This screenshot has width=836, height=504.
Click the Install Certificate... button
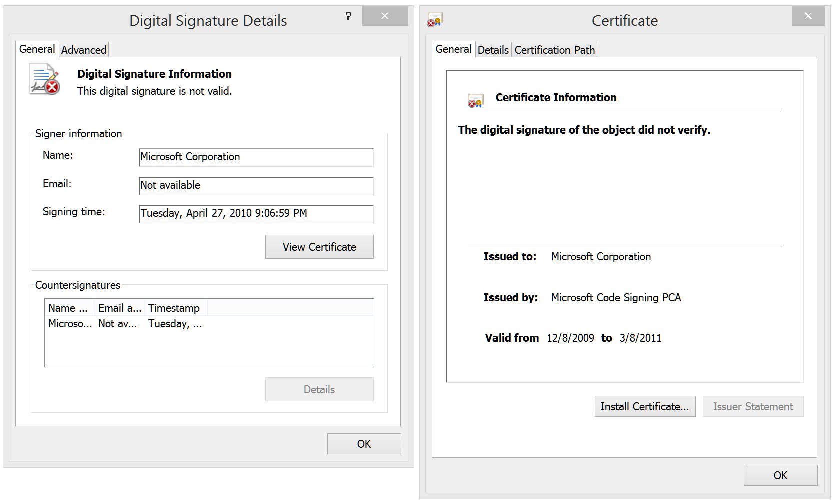pos(645,406)
